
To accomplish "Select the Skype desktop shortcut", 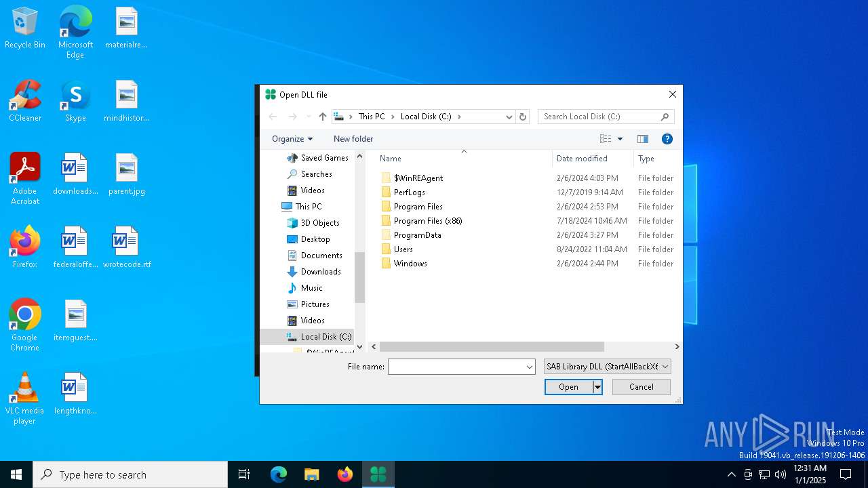I will [x=75, y=102].
